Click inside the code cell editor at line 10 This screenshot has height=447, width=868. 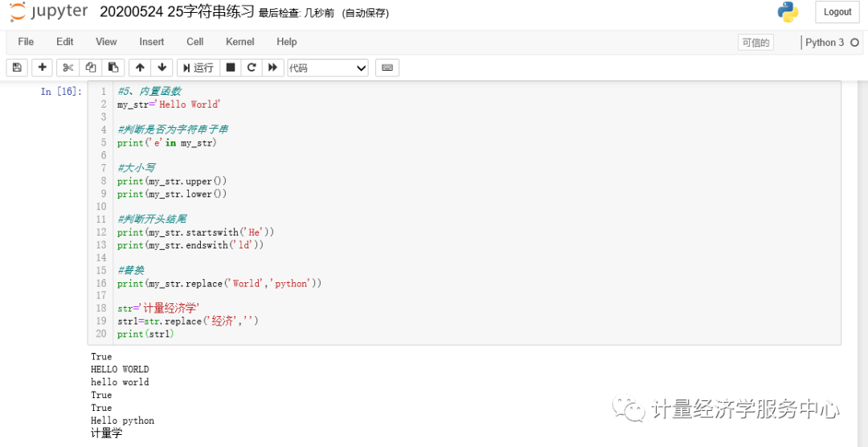click(476, 207)
